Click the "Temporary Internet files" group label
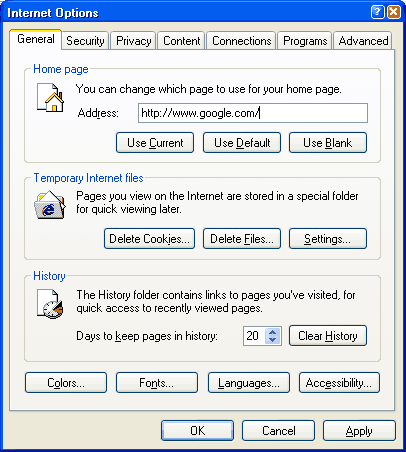 pos(88,178)
